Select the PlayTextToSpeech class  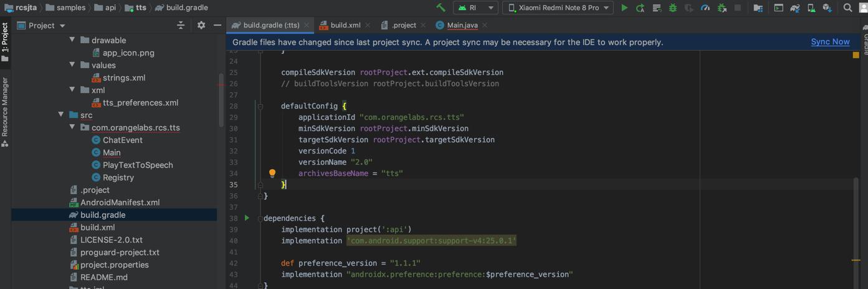(138, 165)
